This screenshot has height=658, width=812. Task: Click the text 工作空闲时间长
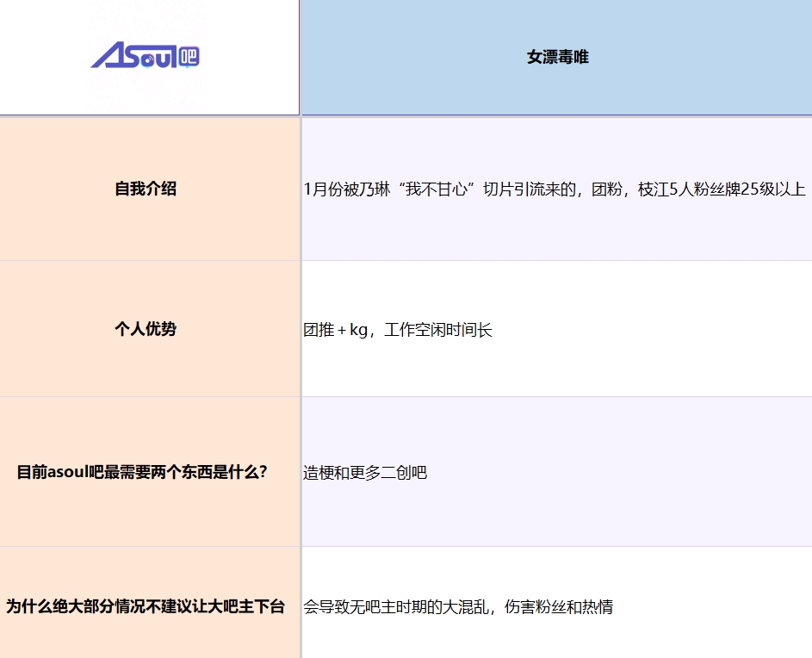(437, 330)
